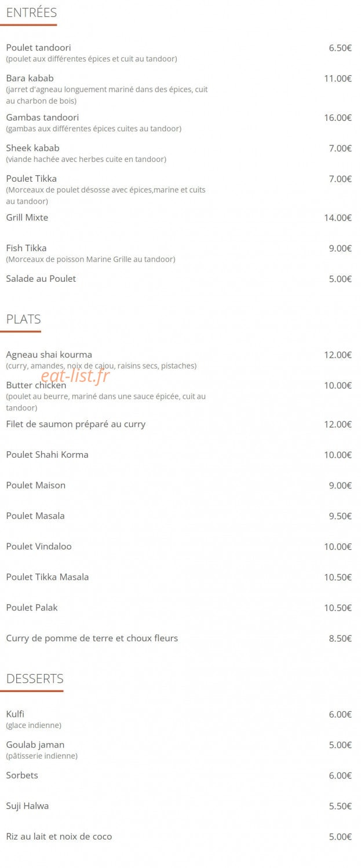
Task: Select the Suji Halwa dessert
Action: 27,806
